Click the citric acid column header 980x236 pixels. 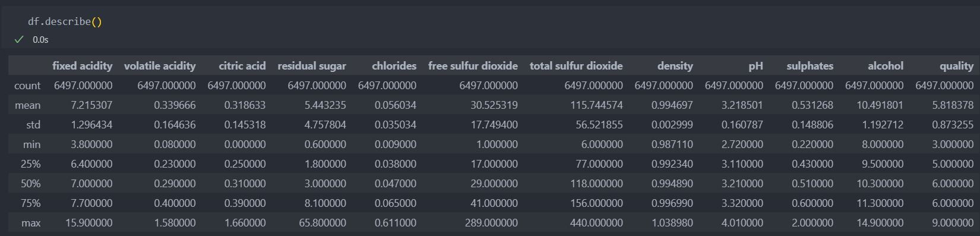pyautogui.click(x=242, y=66)
